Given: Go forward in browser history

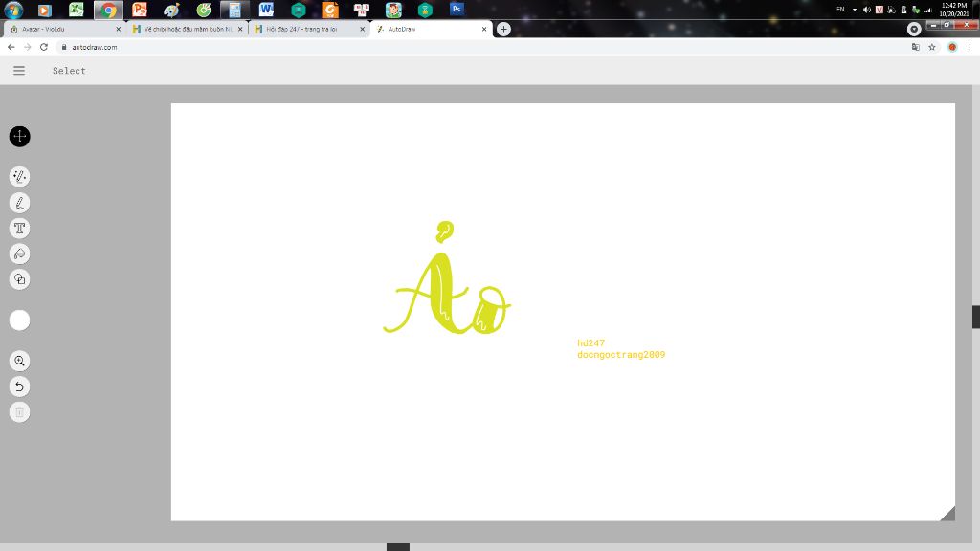Looking at the screenshot, I should (x=28, y=47).
